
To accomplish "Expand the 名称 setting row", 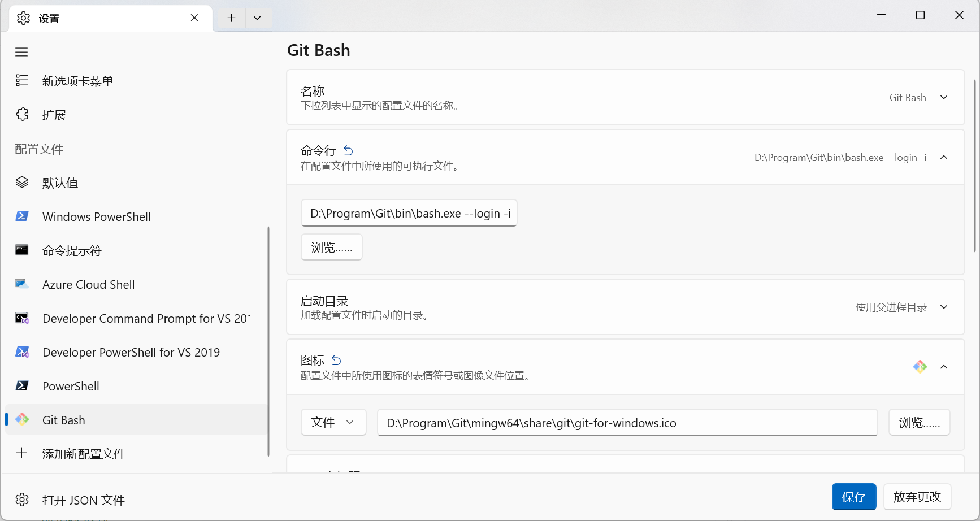I will coord(626,97).
